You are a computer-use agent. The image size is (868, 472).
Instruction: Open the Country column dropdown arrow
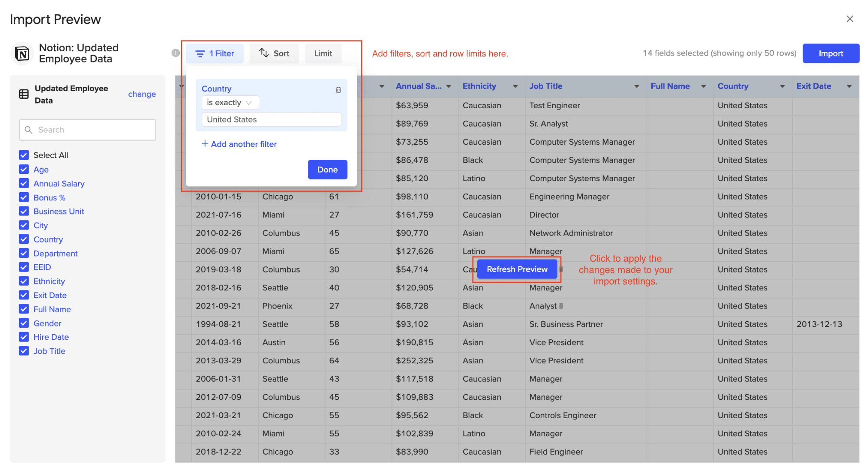tap(782, 86)
